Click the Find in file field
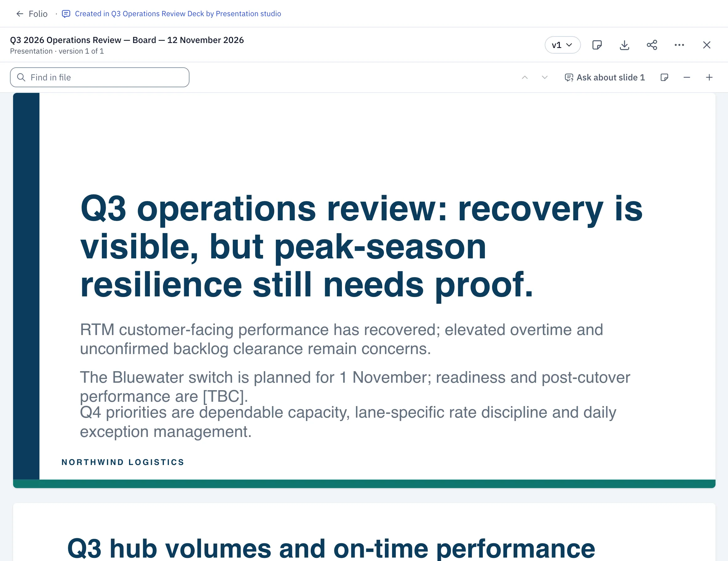Image resolution: width=728 pixels, height=561 pixels. click(x=100, y=77)
